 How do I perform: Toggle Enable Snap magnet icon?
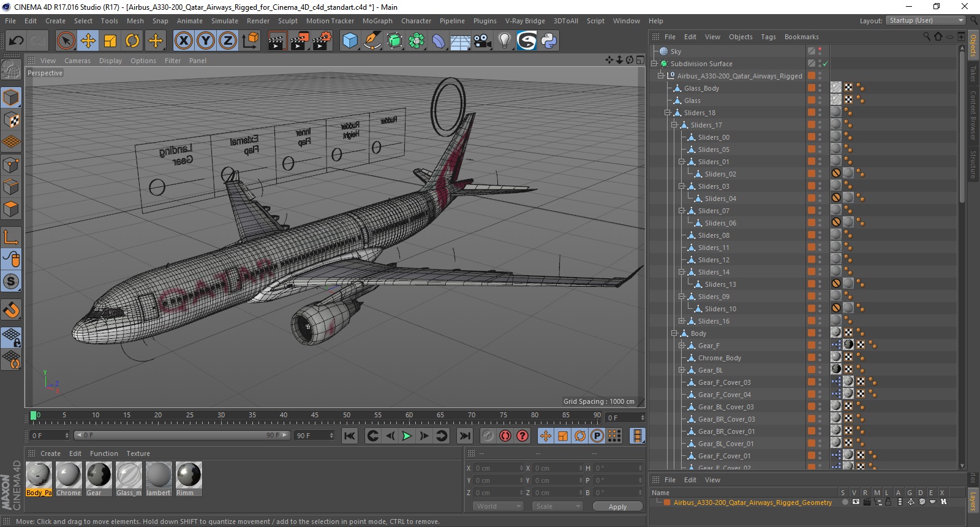pos(11,310)
